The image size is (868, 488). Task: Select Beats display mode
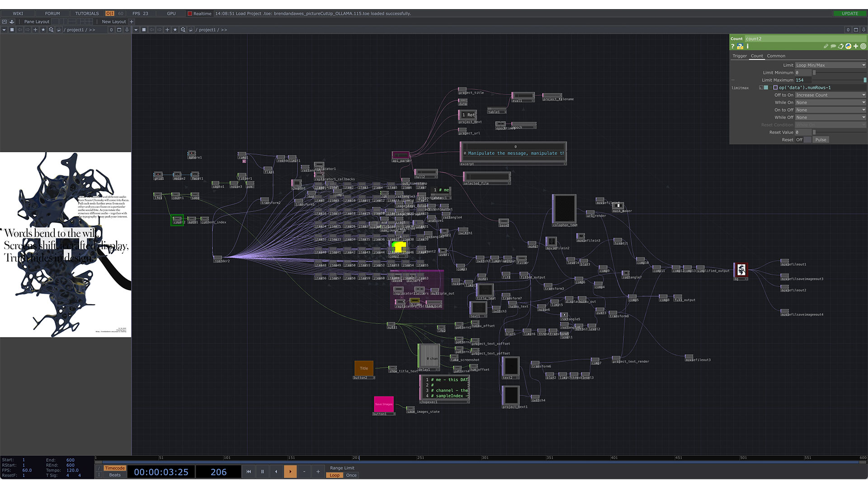tap(115, 475)
